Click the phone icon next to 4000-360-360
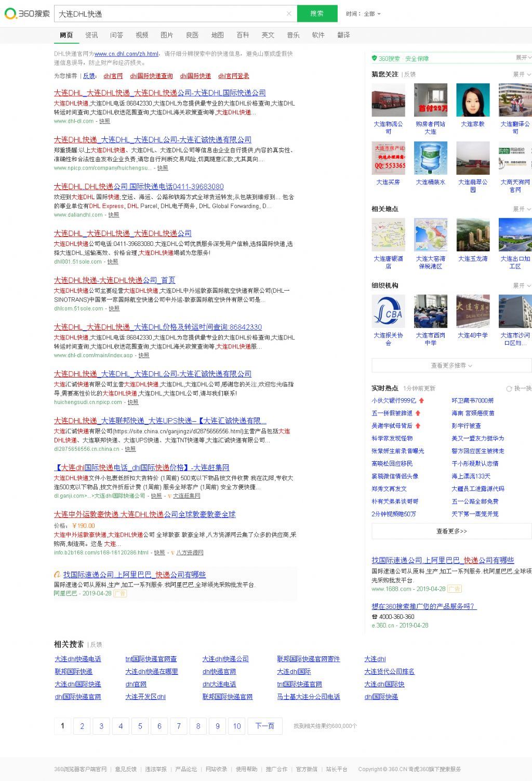The image size is (532, 781). (374, 617)
